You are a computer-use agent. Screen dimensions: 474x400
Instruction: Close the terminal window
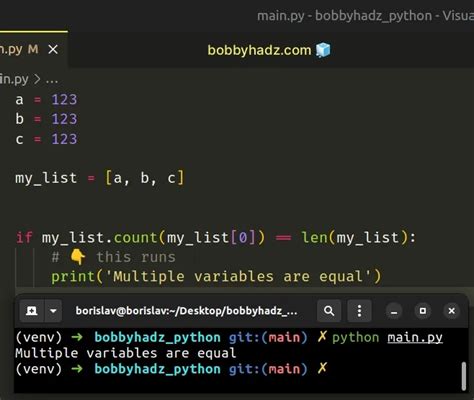click(x=452, y=311)
